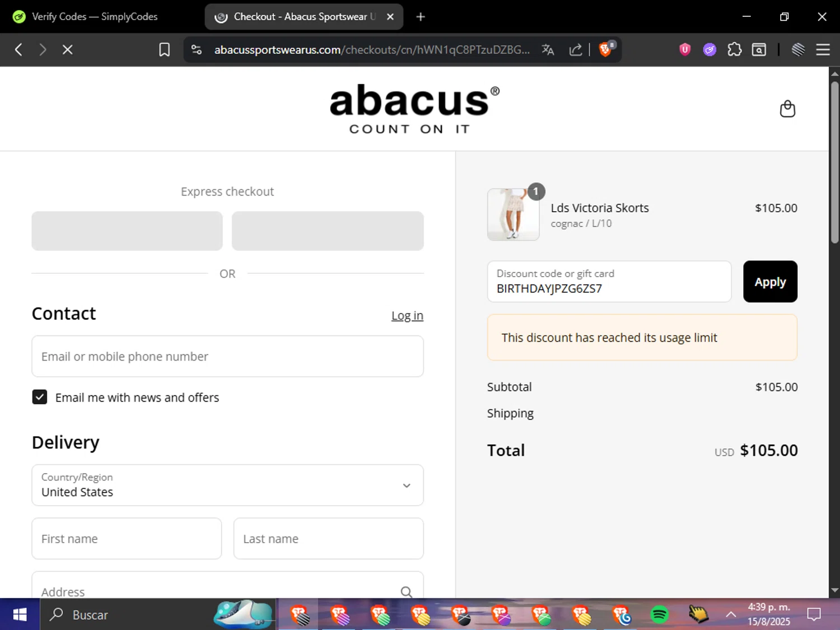Switch to Verify Codes — SimplyCodes tab
The width and height of the screenshot is (840, 630).
pyautogui.click(x=95, y=17)
